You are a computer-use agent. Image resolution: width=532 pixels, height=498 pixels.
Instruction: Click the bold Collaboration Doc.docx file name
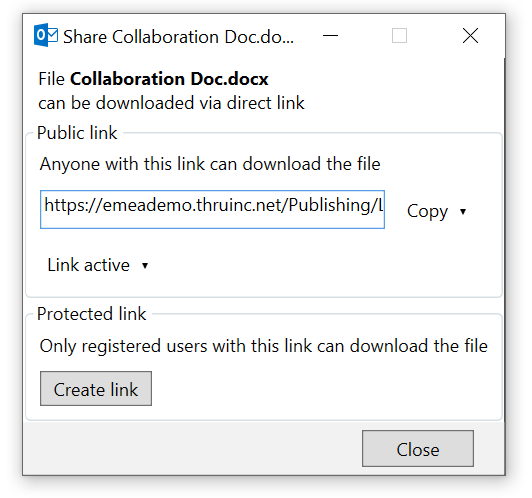click(169, 79)
